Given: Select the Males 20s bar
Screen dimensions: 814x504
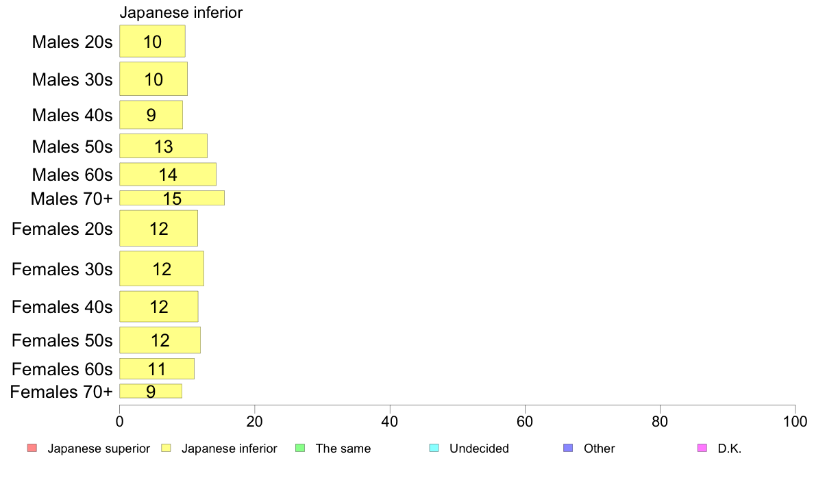Looking at the screenshot, I should (x=152, y=41).
